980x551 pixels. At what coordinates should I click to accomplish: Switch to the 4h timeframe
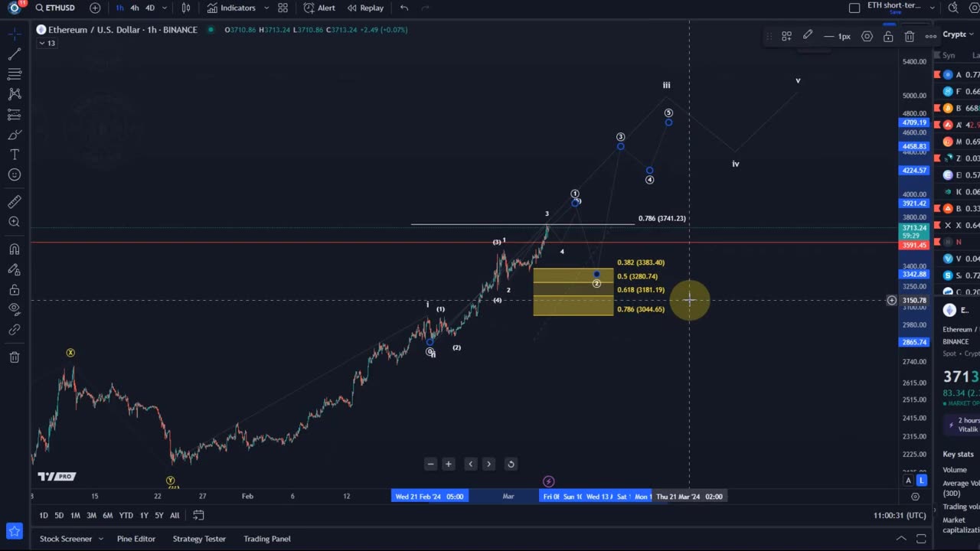pos(135,8)
